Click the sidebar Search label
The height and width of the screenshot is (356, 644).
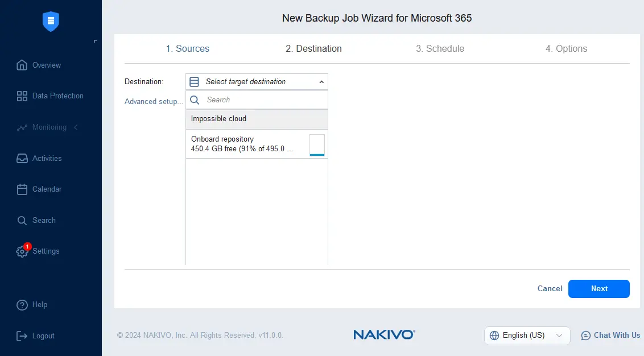44,220
